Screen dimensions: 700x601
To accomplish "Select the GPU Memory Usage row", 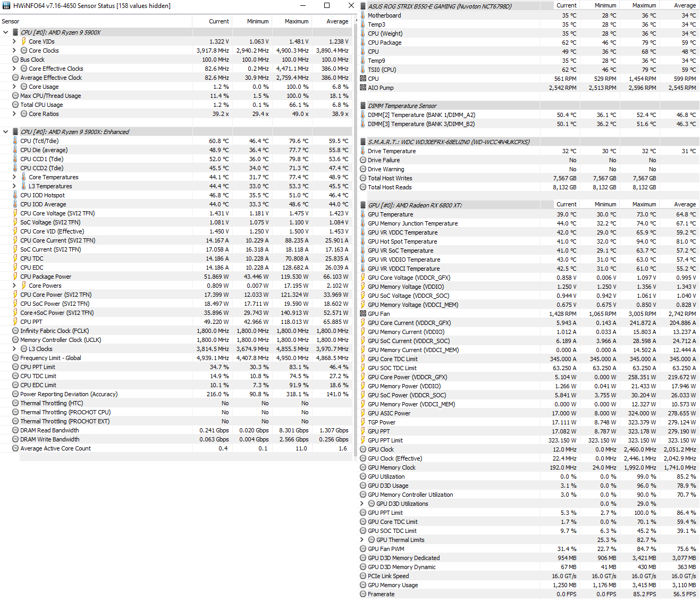I will coord(529,585).
